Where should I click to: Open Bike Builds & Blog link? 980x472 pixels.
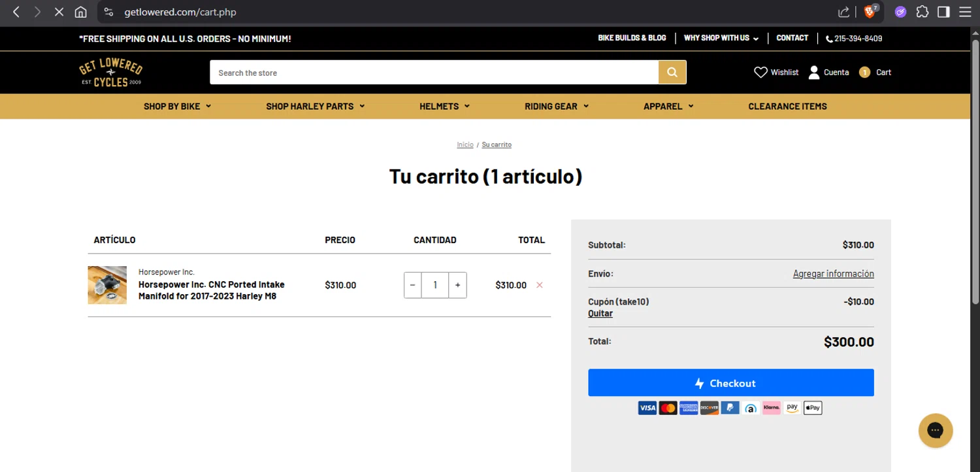[632, 38]
